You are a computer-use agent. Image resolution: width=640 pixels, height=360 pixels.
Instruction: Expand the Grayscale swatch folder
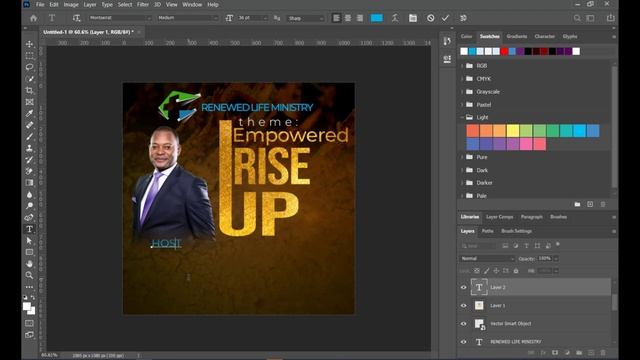[x=462, y=92]
